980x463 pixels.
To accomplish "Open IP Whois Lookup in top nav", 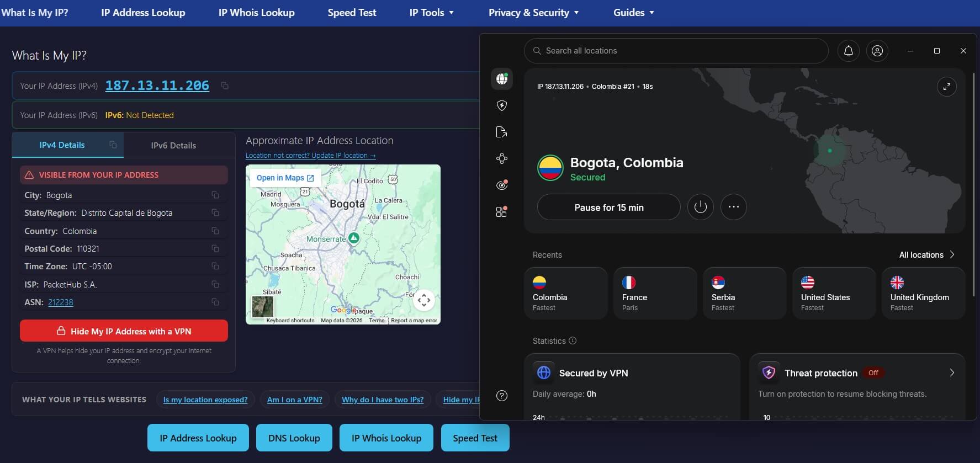I will [x=256, y=12].
